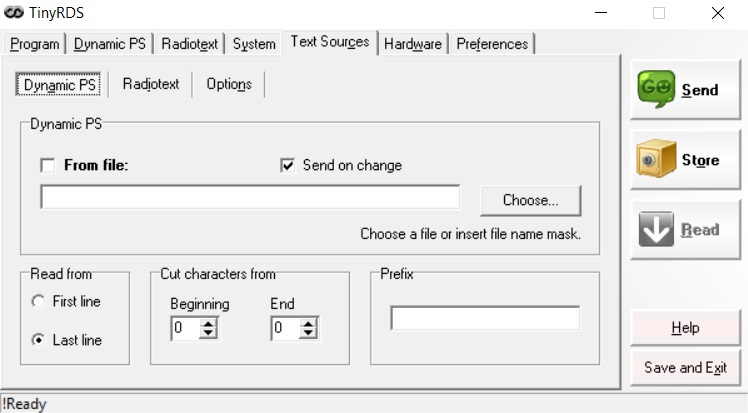The height and width of the screenshot is (413, 748).
Task: Click the Help button
Action: [685, 328]
